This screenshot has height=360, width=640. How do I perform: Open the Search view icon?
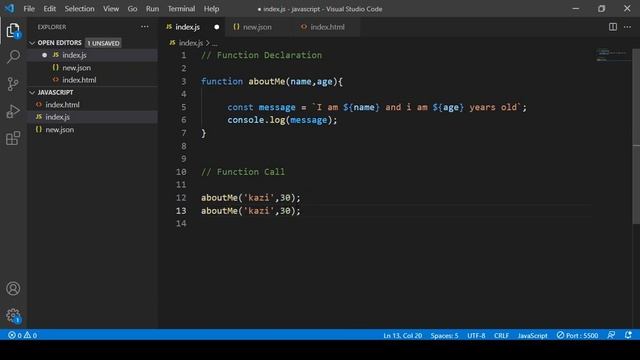click(x=13, y=57)
